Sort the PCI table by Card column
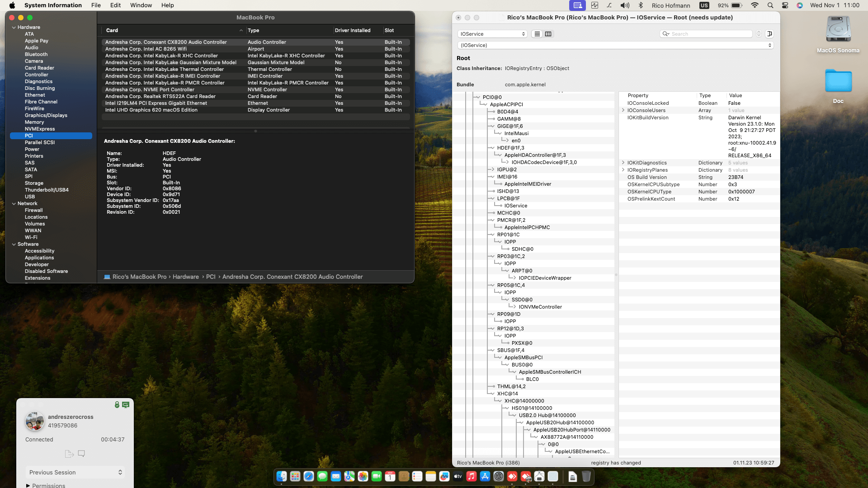Screen dimensions: 868x488 (x=174, y=30)
